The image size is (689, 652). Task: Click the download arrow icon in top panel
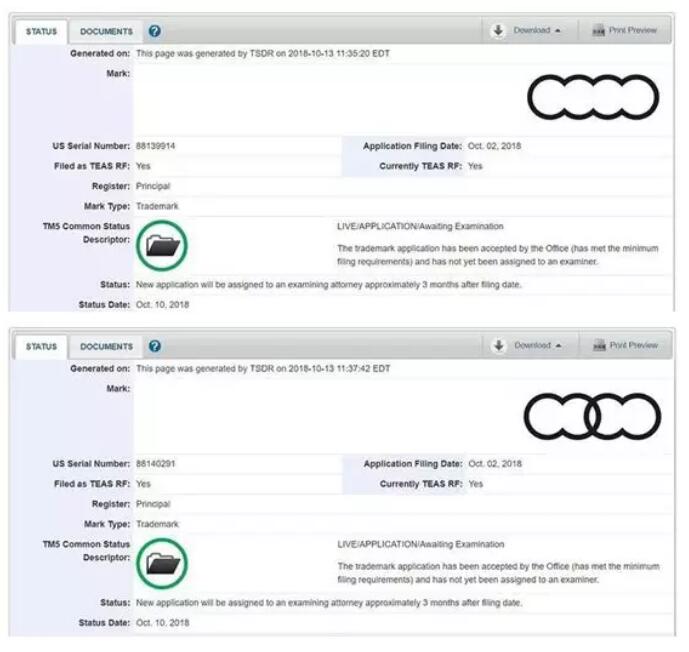[498, 31]
